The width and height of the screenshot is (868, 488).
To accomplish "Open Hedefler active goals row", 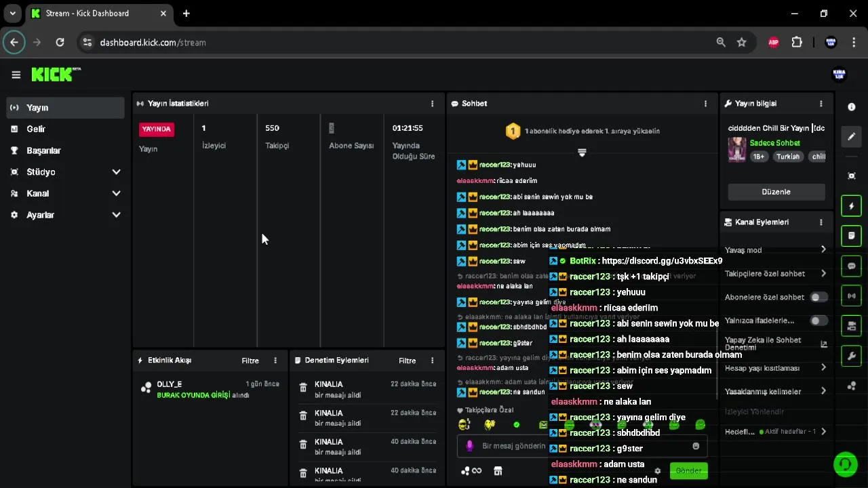I will (776, 432).
